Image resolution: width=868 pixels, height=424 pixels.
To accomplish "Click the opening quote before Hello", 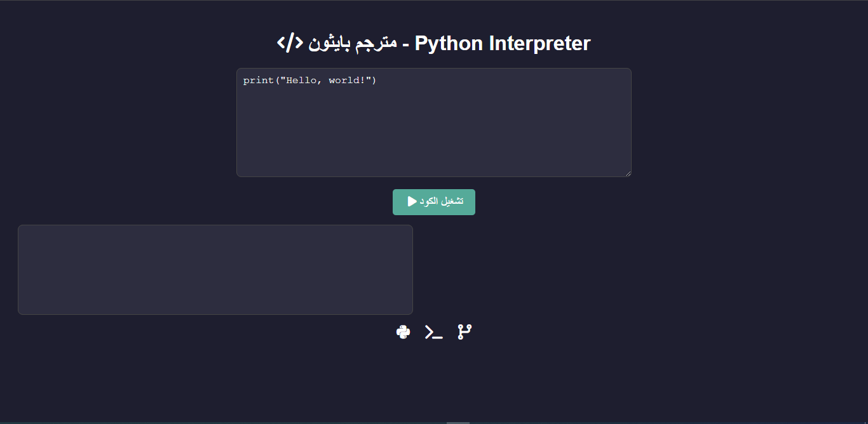I will [x=283, y=79].
